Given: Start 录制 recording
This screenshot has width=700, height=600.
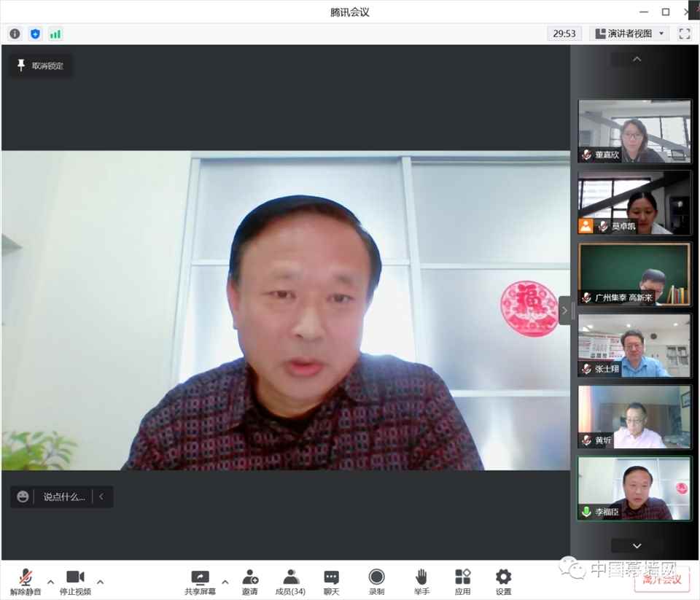Looking at the screenshot, I should point(376,582).
